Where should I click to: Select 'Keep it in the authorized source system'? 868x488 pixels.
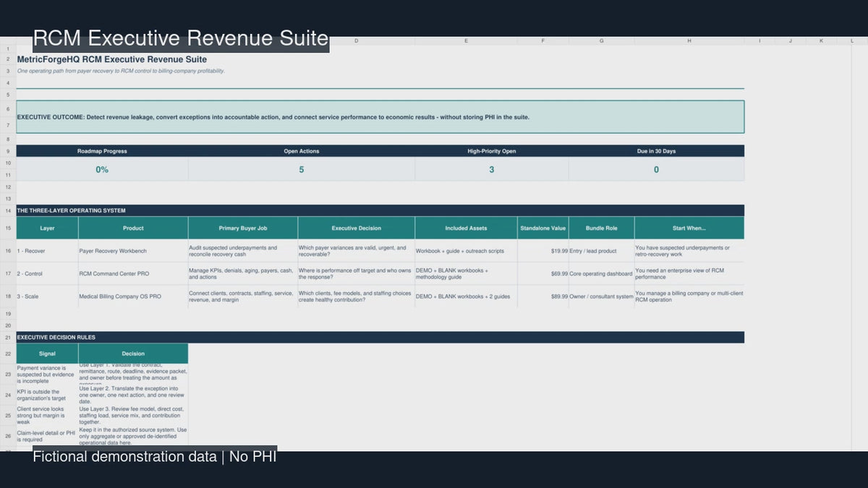133,435
